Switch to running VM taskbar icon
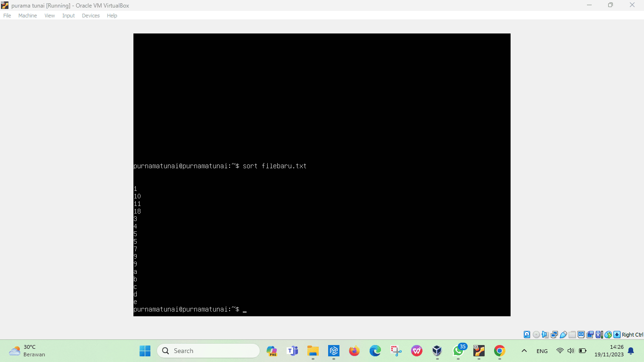 479,351
